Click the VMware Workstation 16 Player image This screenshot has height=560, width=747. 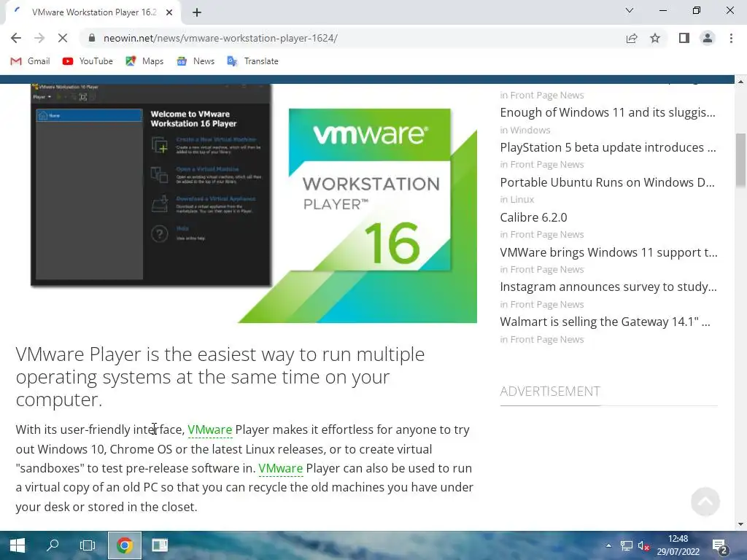click(253, 203)
